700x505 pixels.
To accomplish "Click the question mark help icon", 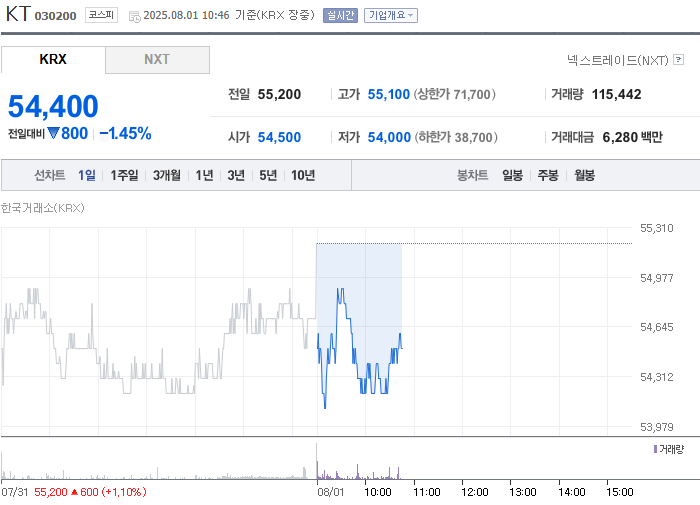I will tap(679, 59).
